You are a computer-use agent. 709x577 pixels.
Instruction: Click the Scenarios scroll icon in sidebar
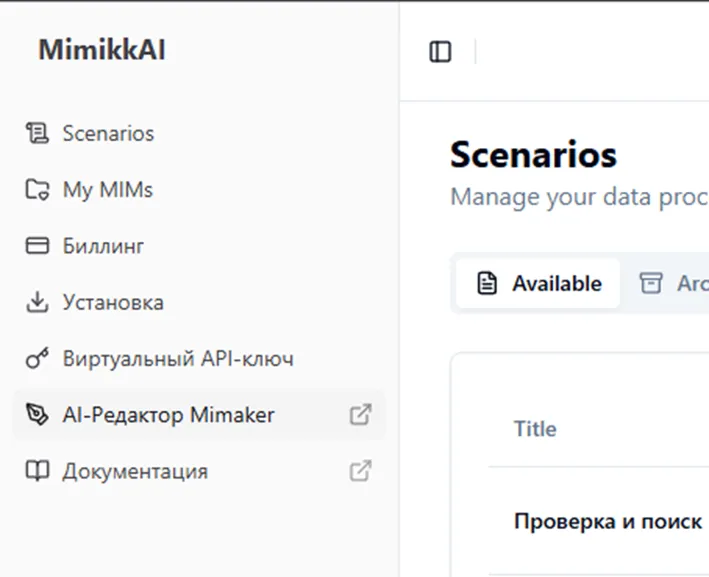tap(37, 133)
